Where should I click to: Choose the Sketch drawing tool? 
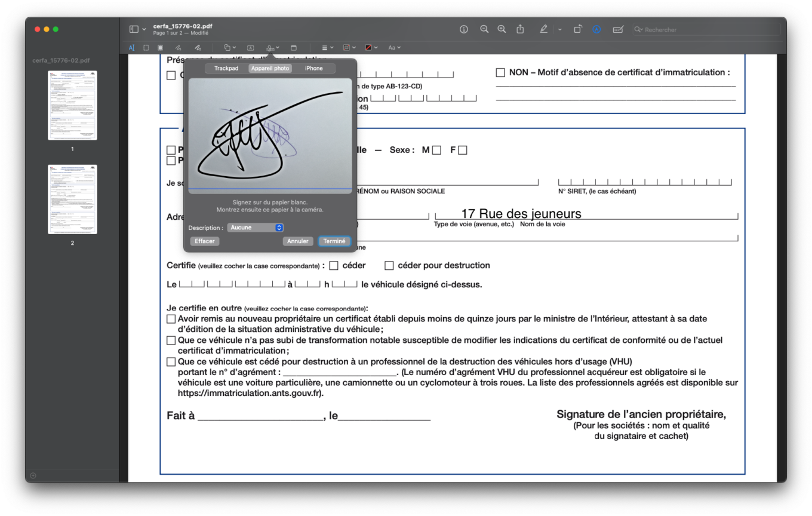(x=178, y=47)
